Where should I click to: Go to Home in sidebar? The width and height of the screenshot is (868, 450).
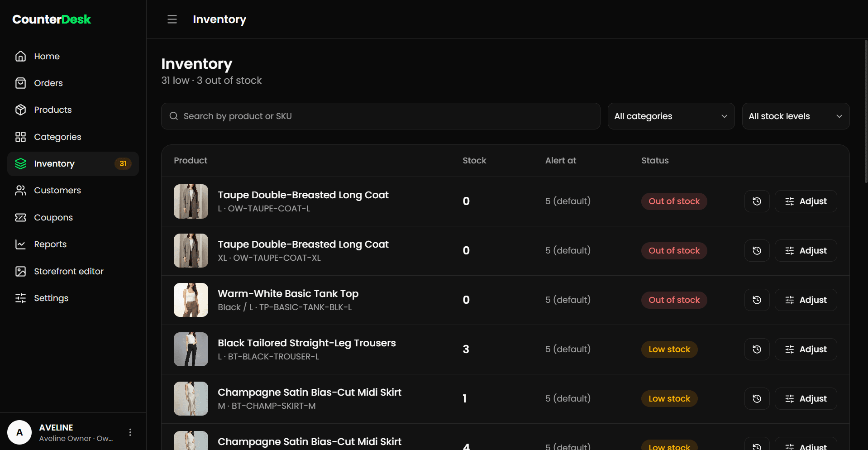[73, 57]
